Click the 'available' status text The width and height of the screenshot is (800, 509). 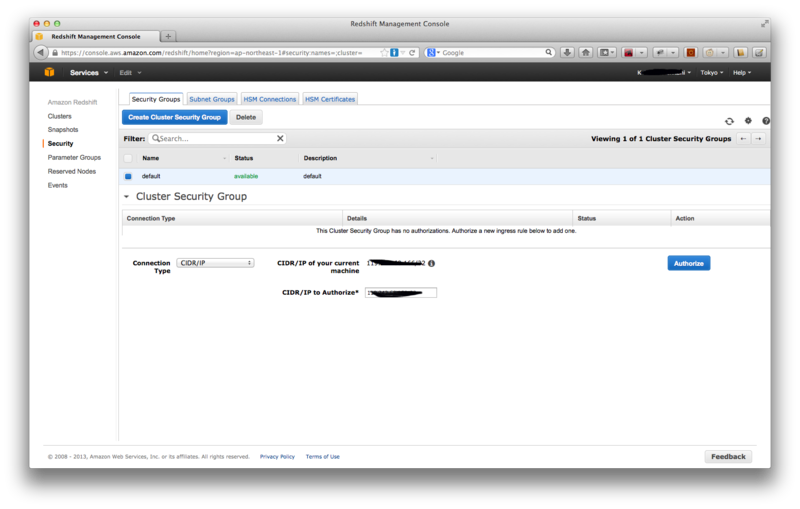pos(246,176)
